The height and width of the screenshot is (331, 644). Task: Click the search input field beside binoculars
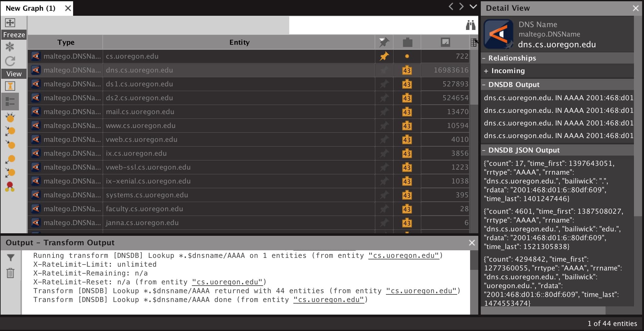pyautogui.click(x=377, y=25)
